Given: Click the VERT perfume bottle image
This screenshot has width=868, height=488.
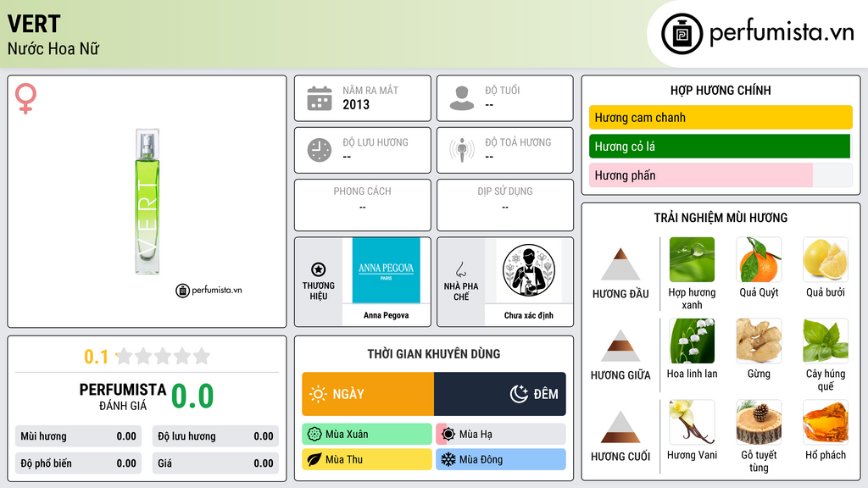Looking at the screenshot, I should (x=147, y=202).
